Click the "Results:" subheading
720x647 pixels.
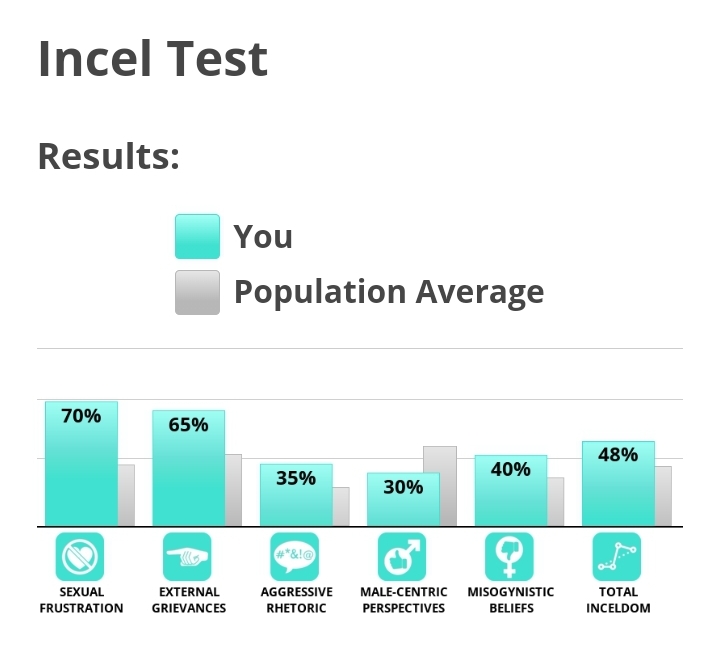coord(109,156)
